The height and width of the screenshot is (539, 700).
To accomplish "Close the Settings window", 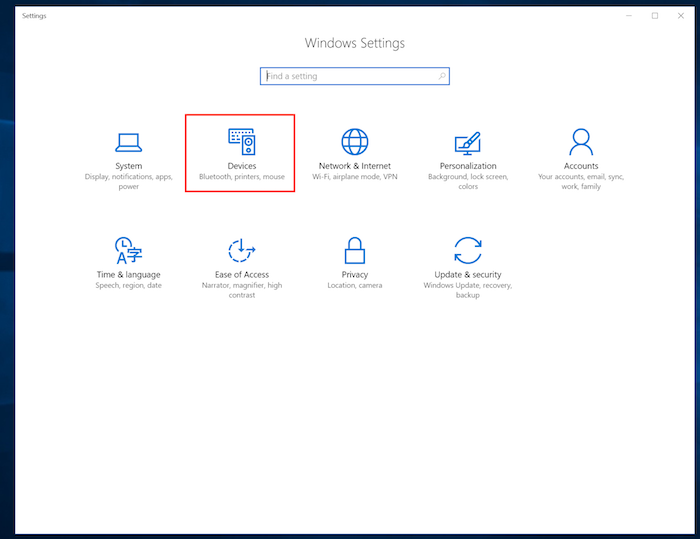I will [680, 16].
